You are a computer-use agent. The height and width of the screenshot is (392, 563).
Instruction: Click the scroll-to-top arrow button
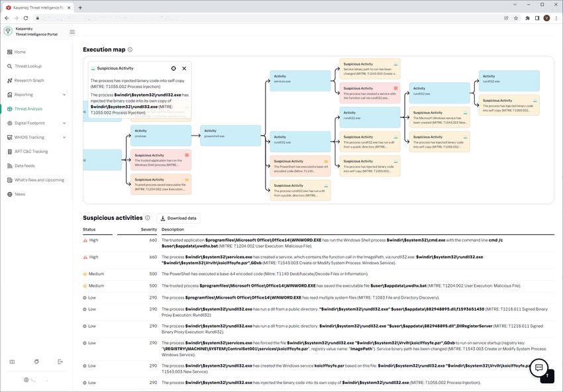(547, 376)
